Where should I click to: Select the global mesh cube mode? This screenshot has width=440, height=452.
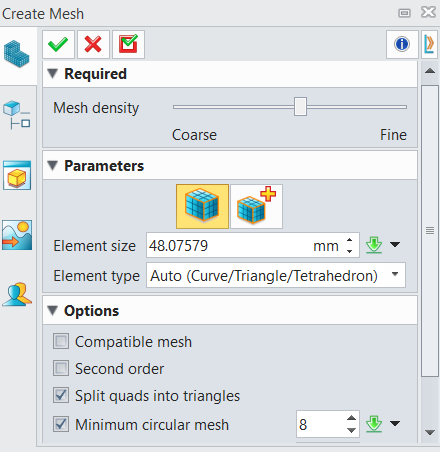(202, 207)
